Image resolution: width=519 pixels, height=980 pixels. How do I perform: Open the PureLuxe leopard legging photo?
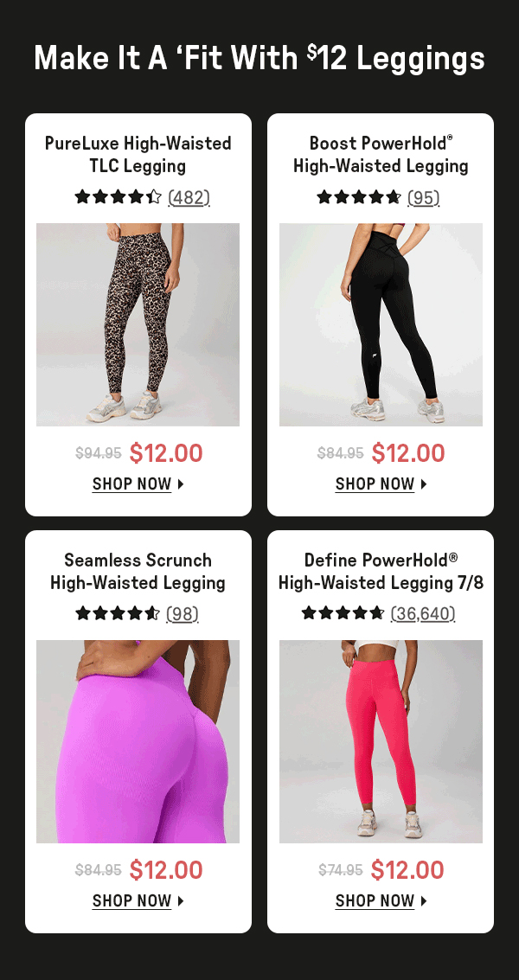(x=138, y=324)
